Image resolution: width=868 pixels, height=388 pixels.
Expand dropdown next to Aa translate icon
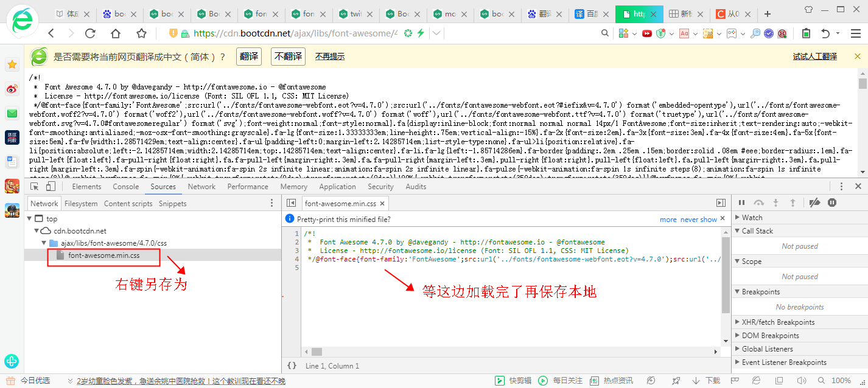pos(695,34)
